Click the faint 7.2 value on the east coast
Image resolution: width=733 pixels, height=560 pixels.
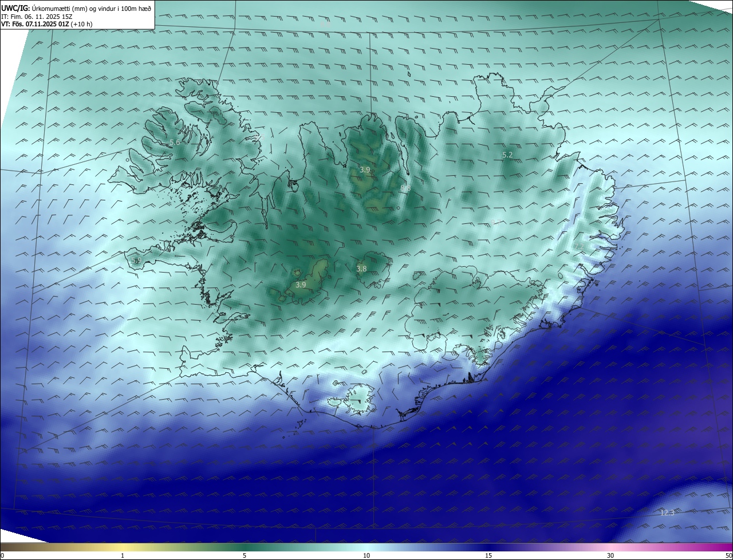coord(580,247)
